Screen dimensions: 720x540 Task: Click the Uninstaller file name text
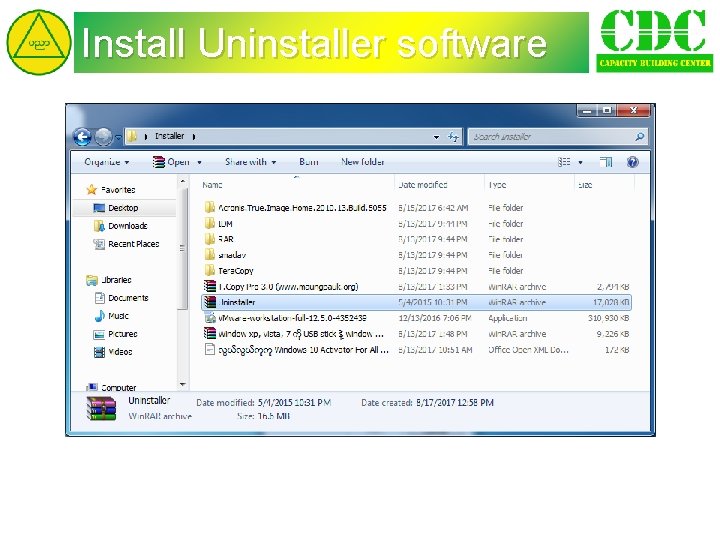tap(237, 302)
